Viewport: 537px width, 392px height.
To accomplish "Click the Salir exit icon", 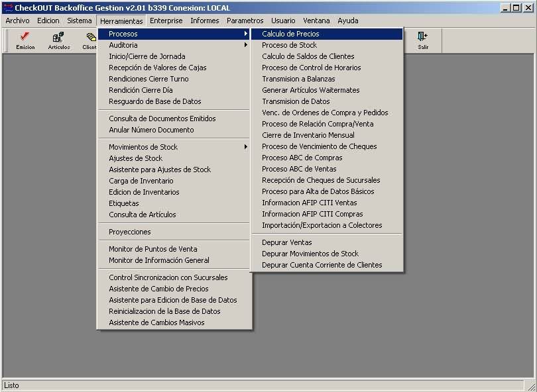I will click(422, 40).
